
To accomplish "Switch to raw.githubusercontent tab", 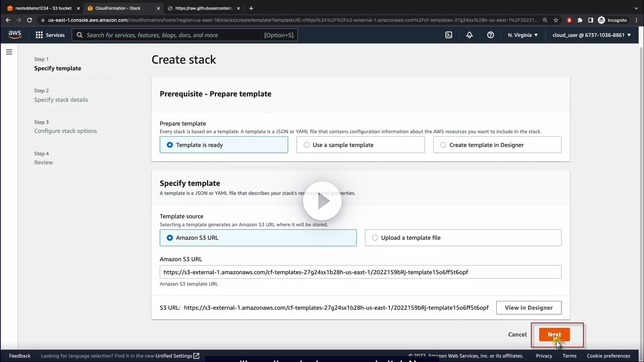I will click(x=203, y=8).
